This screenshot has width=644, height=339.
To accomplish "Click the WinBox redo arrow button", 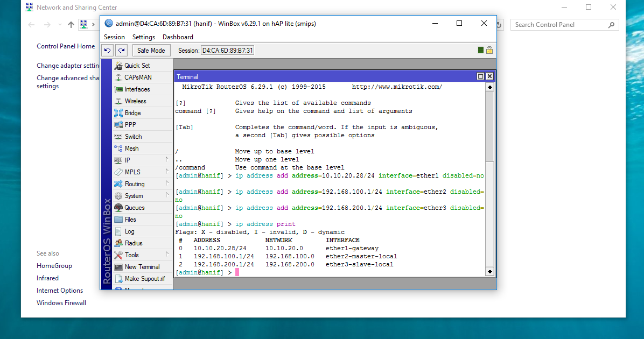I will click(x=122, y=51).
